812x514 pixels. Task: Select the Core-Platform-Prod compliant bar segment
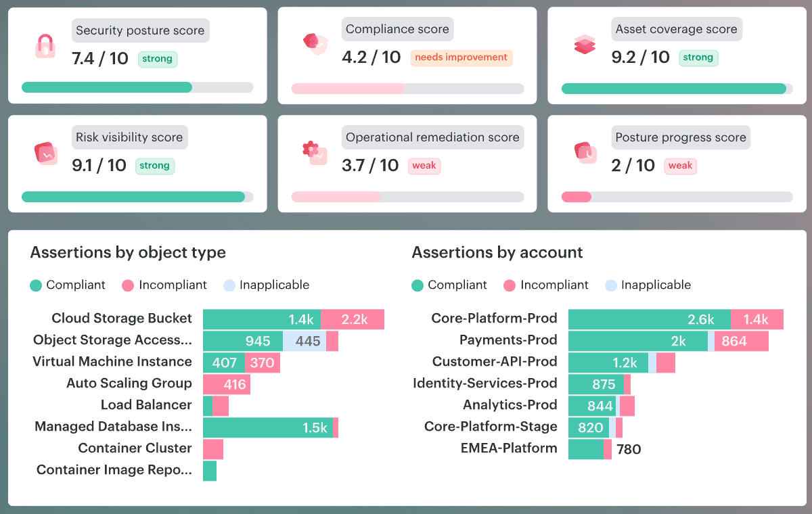[649, 319]
